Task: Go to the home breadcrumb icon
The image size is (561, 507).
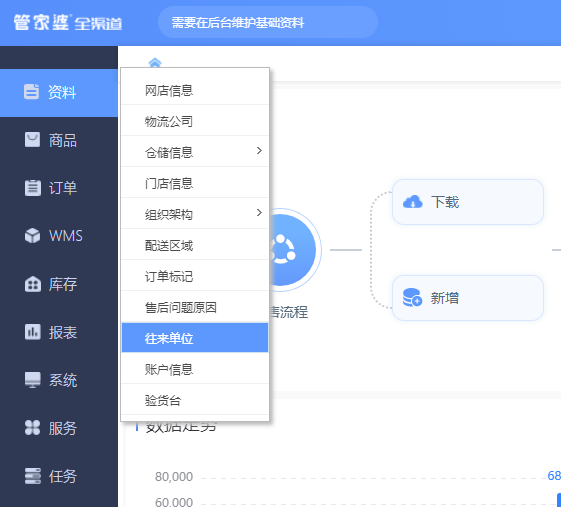Action: (155, 63)
